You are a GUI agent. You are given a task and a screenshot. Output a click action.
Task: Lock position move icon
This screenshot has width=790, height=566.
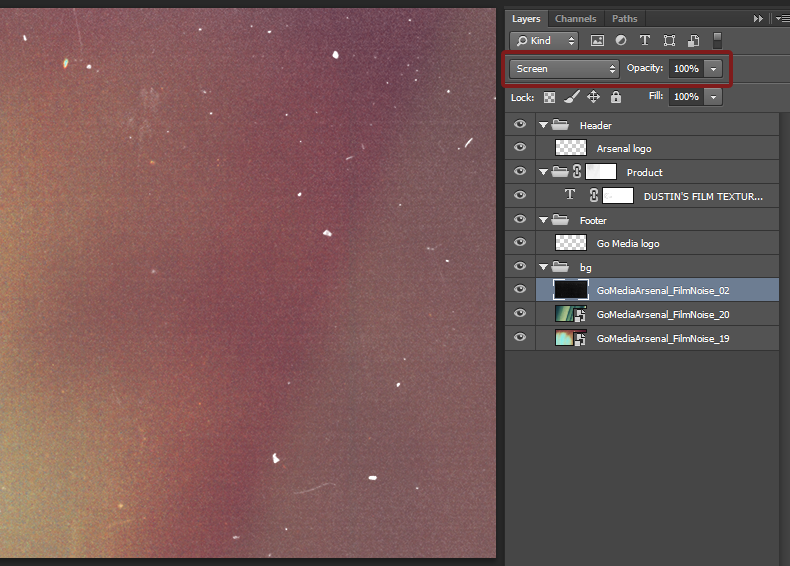coord(594,97)
